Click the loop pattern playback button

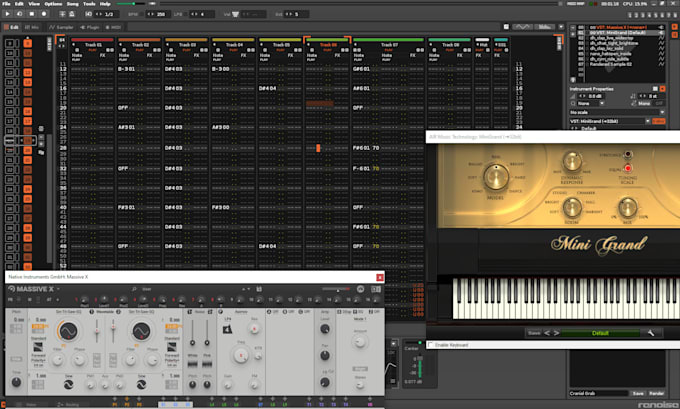pyautogui.click(x=20, y=14)
